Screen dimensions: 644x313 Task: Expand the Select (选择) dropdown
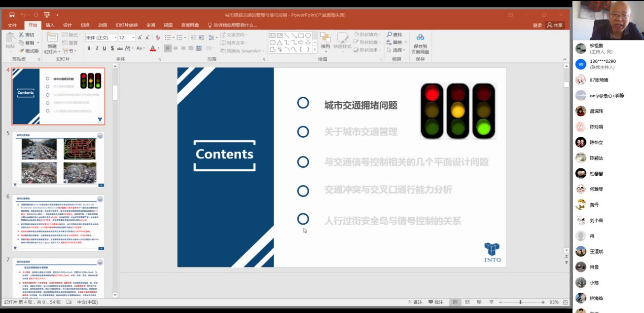(x=397, y=50)
